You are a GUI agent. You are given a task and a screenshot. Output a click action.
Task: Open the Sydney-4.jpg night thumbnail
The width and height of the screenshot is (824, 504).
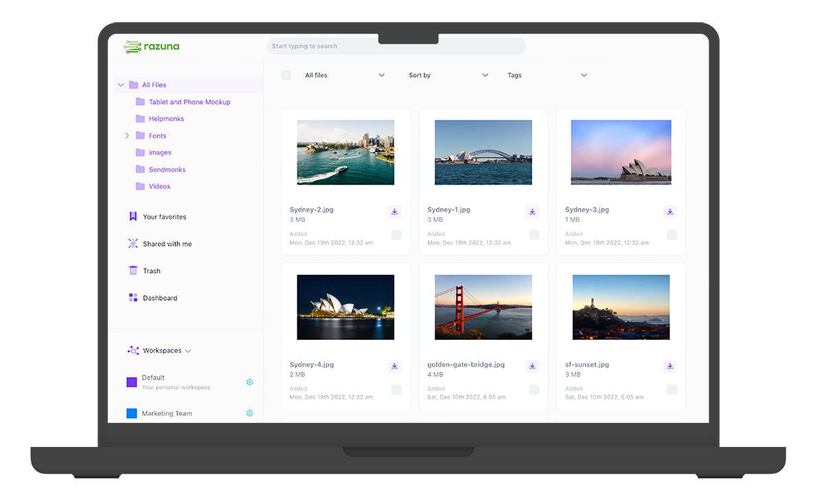(345, 307)
